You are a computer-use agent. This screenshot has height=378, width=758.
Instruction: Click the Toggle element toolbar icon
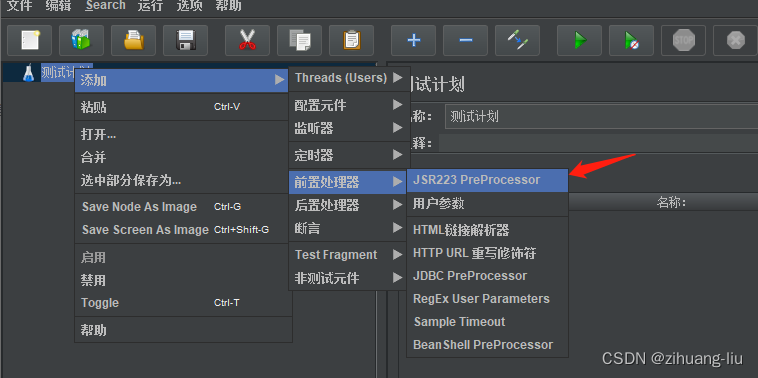coord(517,40)
